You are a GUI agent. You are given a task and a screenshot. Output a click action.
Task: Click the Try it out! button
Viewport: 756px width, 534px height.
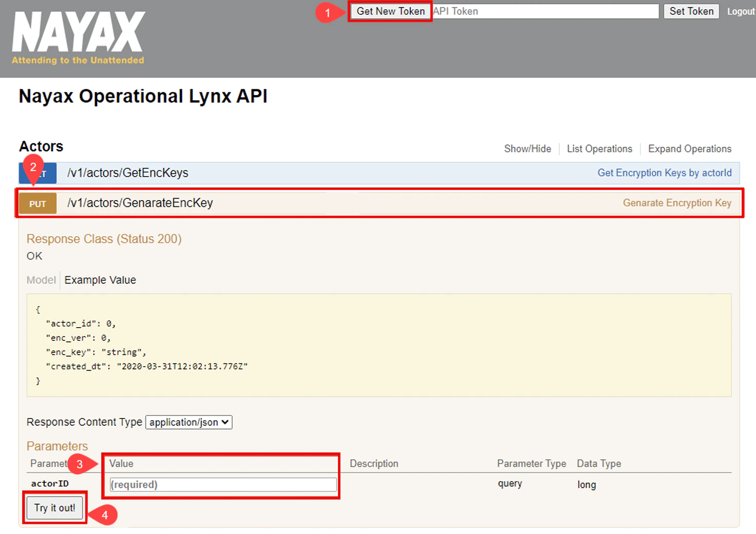pos(55,508)
